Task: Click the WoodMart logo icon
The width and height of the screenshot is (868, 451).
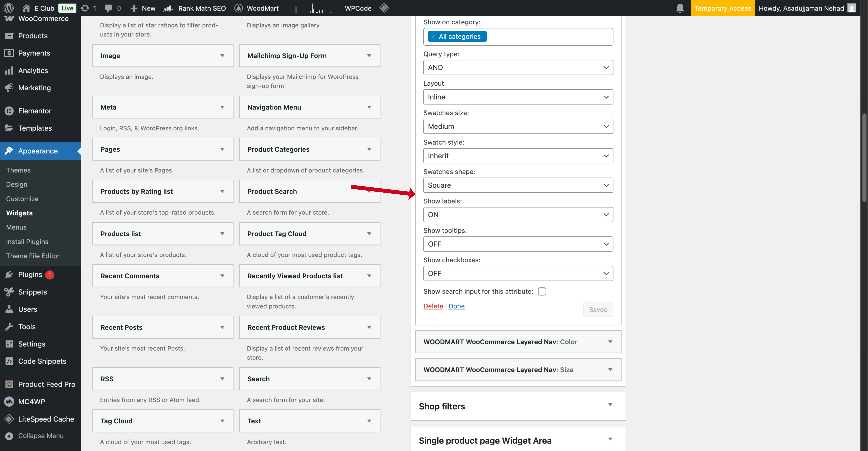Action: (239, 8)
